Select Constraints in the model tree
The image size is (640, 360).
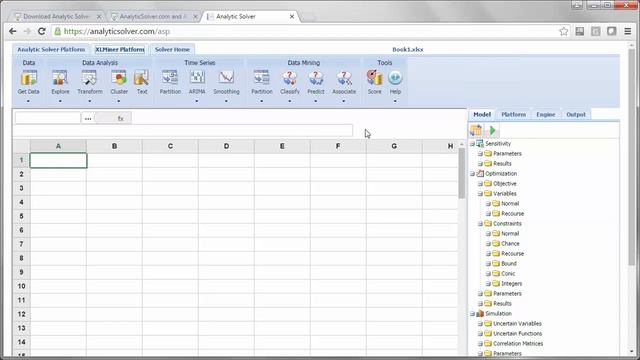(x=507, y=224)
